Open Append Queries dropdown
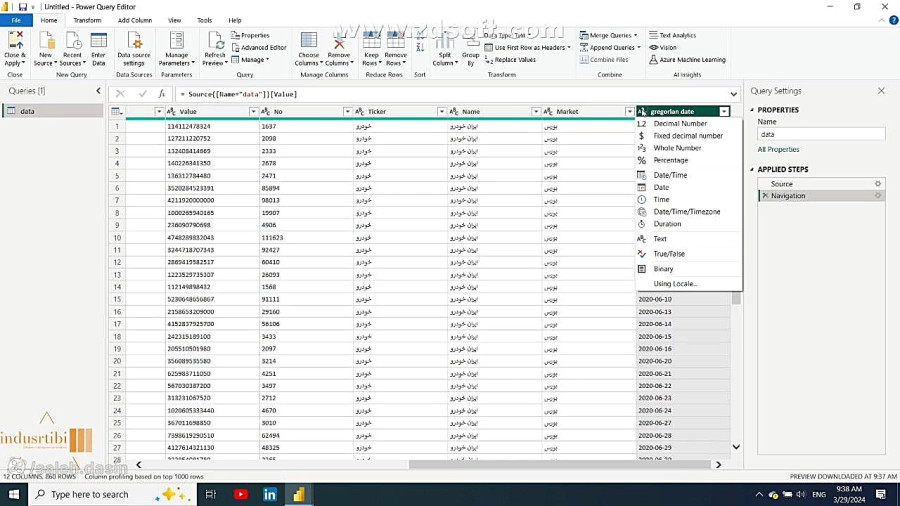 tap(610, 48)
